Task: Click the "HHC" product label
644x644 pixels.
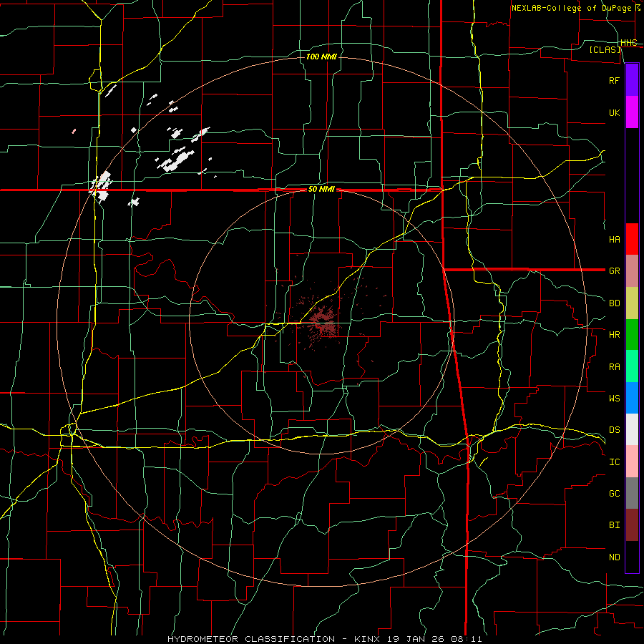Action: point(629,43)
